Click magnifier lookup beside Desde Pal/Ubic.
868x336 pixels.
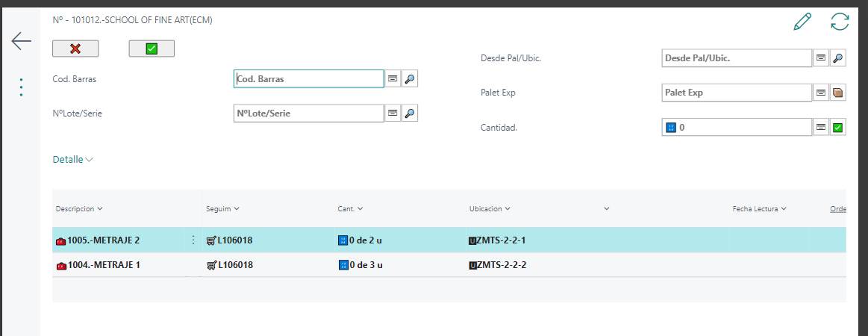838,57
